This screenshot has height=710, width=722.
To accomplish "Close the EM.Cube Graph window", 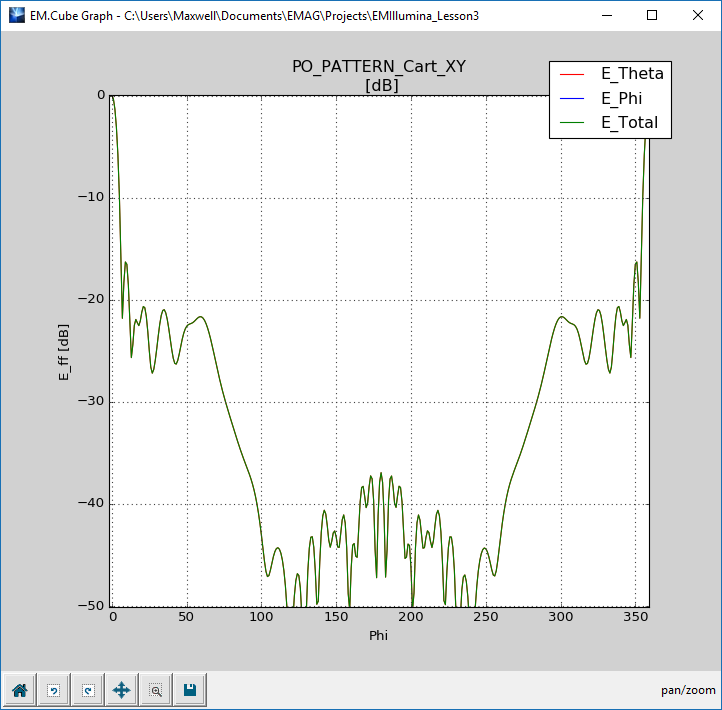I will pos(698,15).
